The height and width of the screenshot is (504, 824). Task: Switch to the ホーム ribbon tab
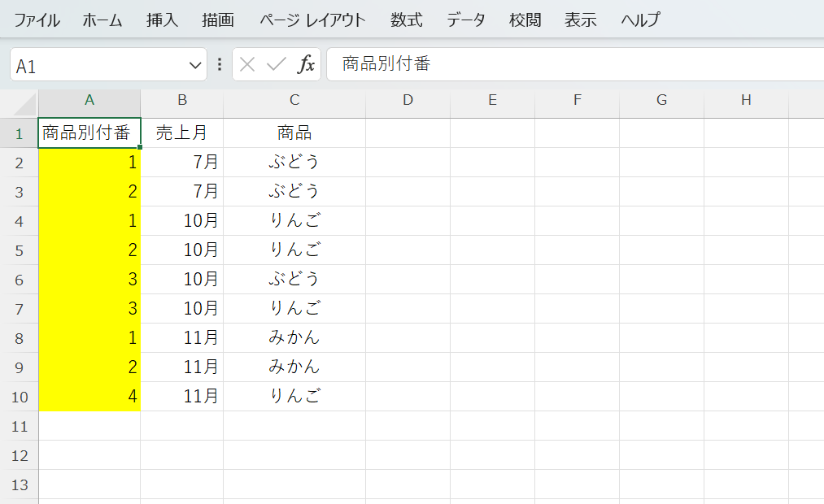(x=102, y=20)
